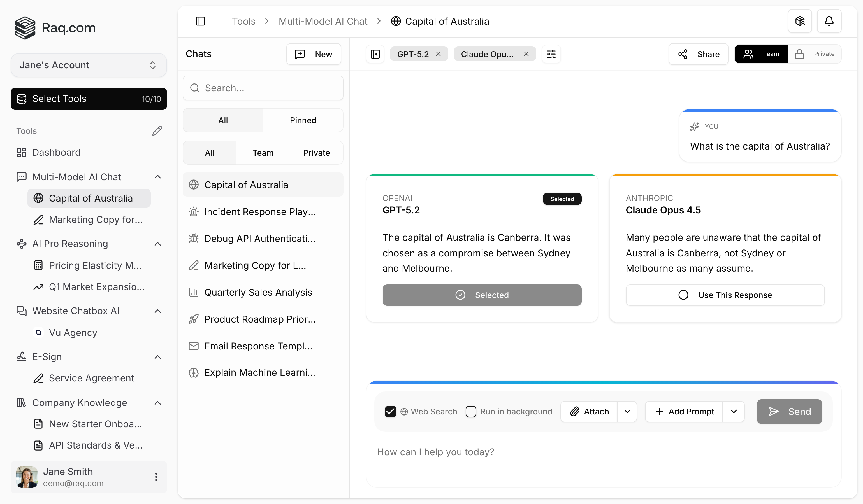Click the pencil edit icon beside Tools

[x=157, y=131]
